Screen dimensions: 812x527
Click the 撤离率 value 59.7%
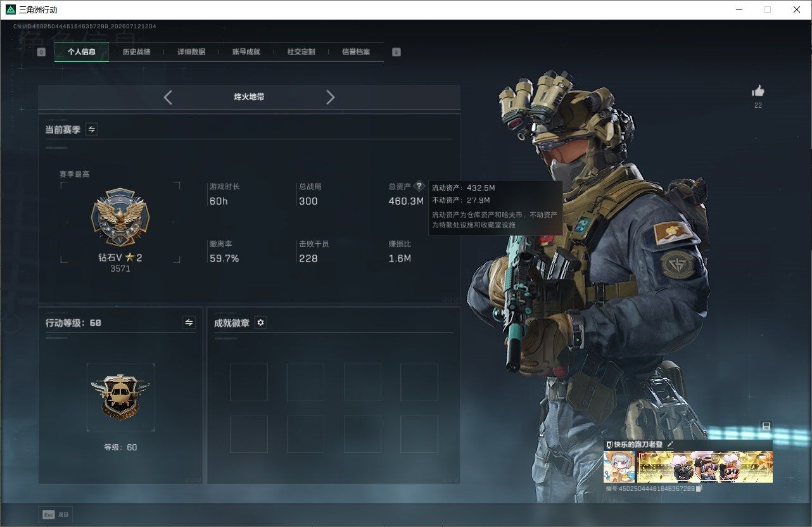(224, 258)
